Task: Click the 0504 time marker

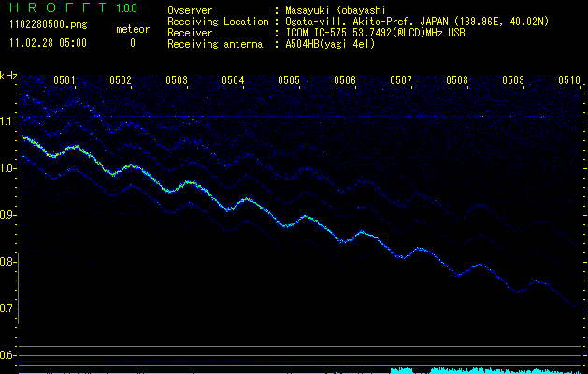Action: pyautogui.click(x=233, y=79)
